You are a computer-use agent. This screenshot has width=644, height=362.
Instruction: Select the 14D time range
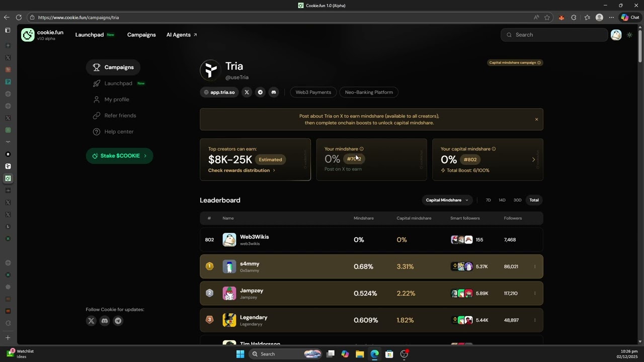pyautogui.click(x=502, y=200)
